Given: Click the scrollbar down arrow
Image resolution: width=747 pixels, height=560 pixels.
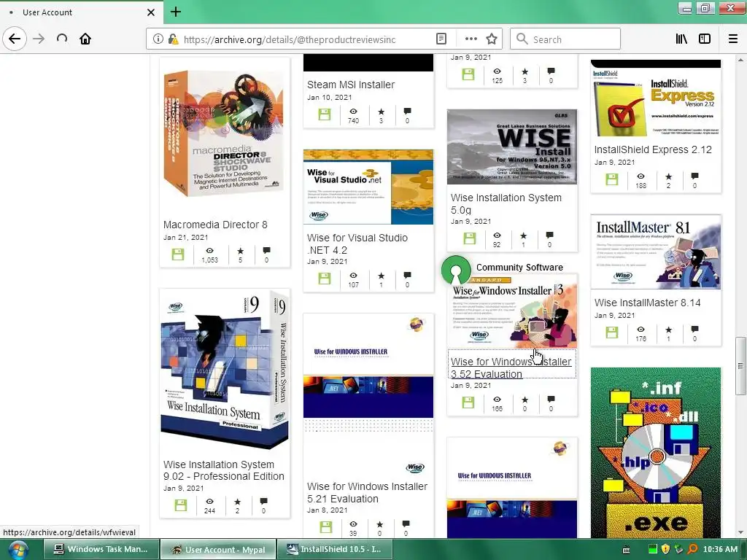Looking at the screenshot, I should [x=740, y=533].
